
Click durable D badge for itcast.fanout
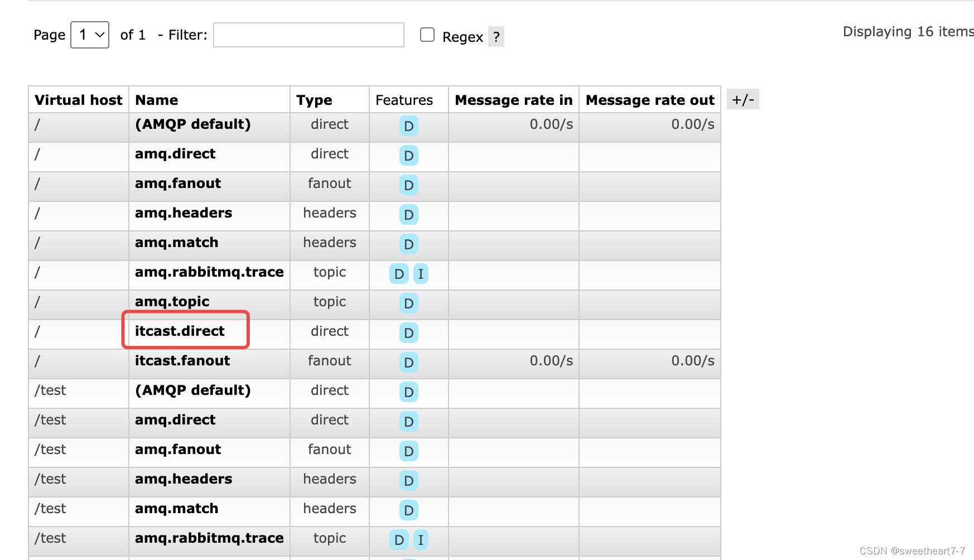[x=409, y=363]
